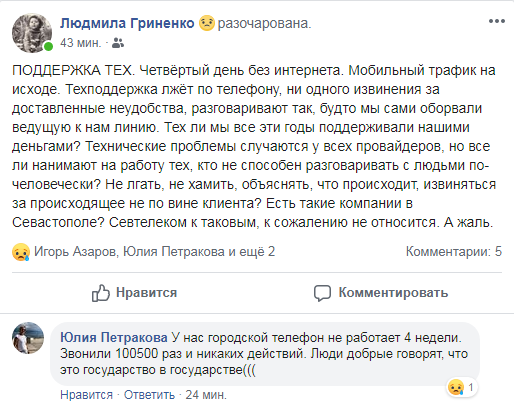Like the post with Нравится button

click(134, 293)
